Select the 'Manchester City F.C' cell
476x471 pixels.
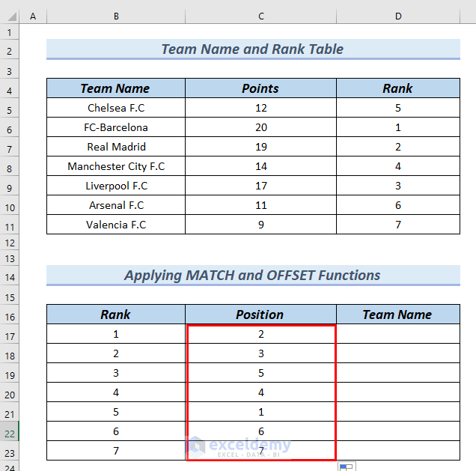(116, 166)
